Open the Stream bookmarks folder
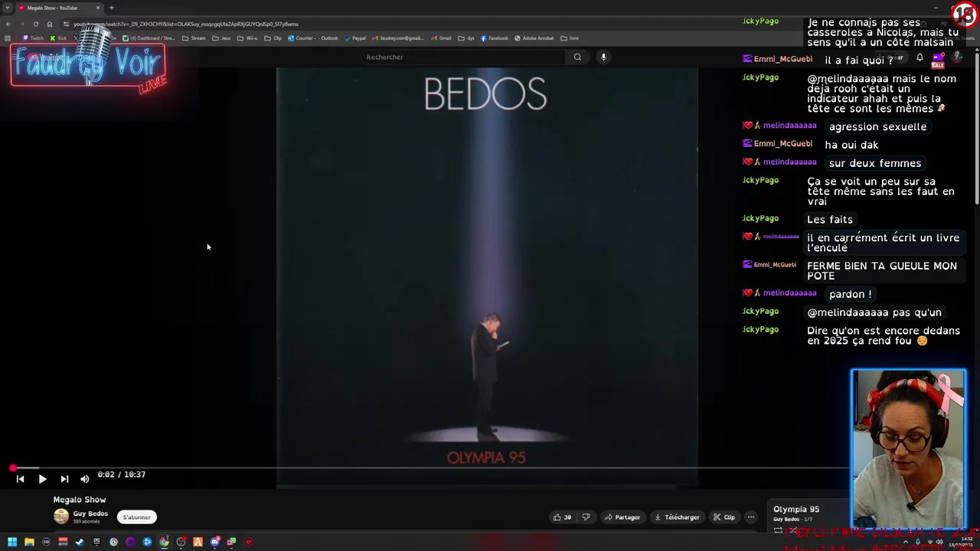Screen dimensions: 980x551 [194, 38]
